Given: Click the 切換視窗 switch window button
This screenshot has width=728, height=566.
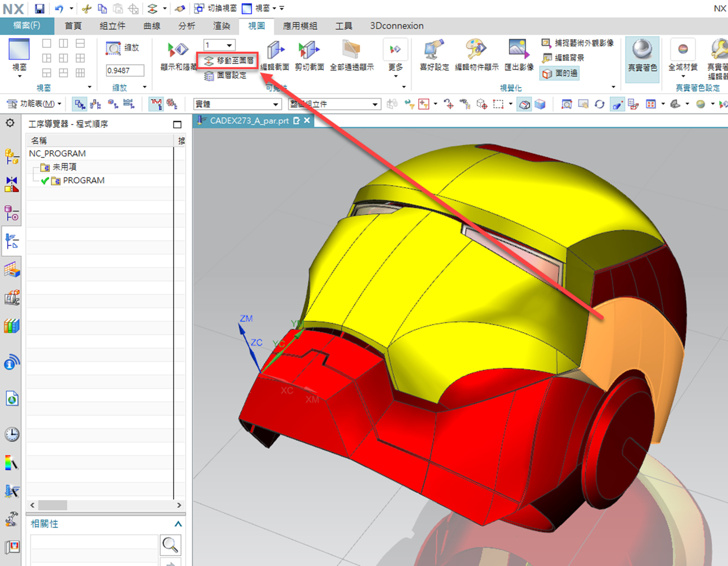Looking at the screenshot, I should [x=215, y=8].
